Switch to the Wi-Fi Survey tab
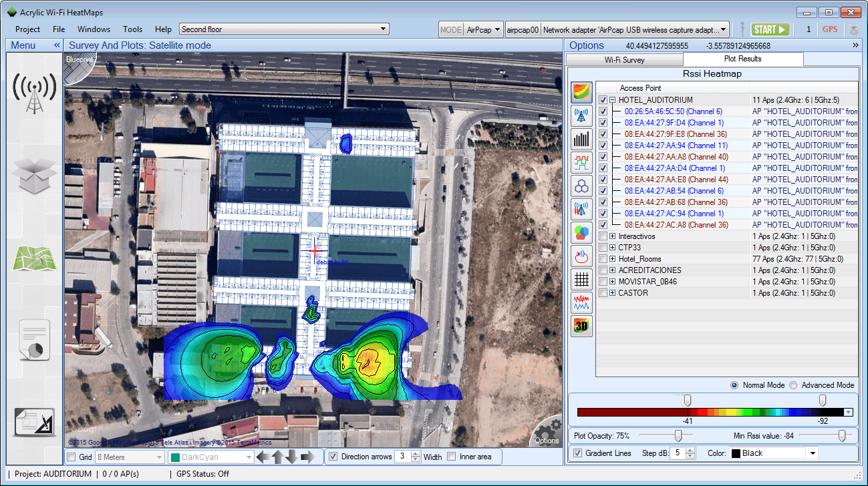 click(623, 59)
